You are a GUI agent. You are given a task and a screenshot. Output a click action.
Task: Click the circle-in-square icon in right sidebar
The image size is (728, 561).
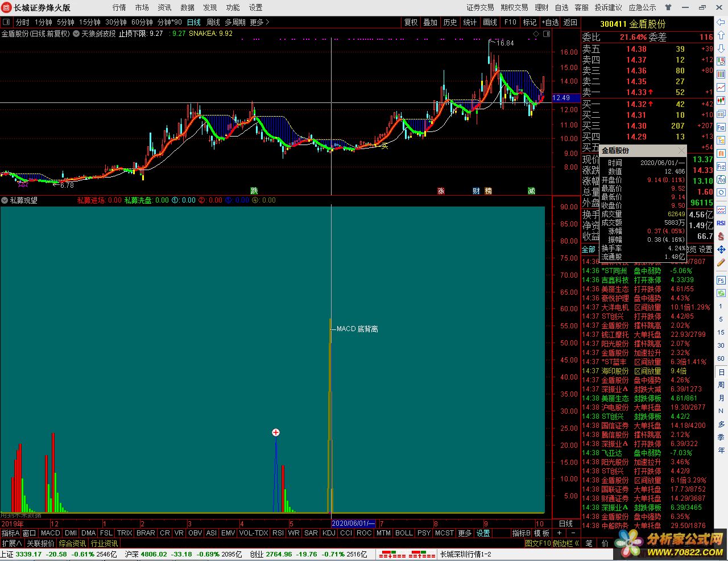[721, 193]
